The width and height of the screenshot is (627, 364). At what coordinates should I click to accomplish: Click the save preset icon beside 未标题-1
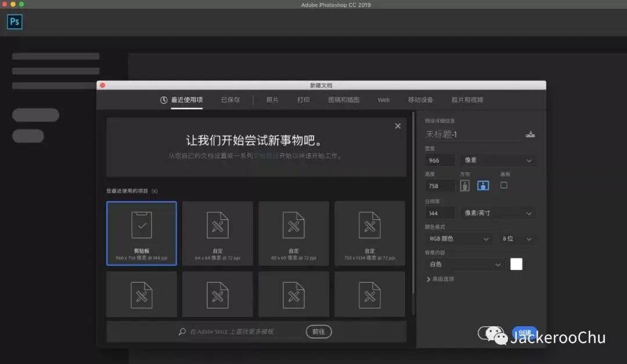click(x=530, y=135)
